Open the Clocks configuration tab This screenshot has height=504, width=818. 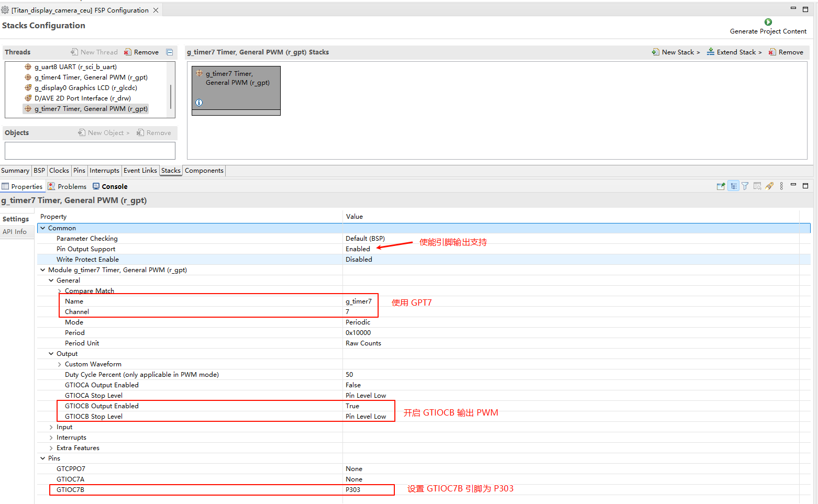pyautogui.click(x=59, y=171)
